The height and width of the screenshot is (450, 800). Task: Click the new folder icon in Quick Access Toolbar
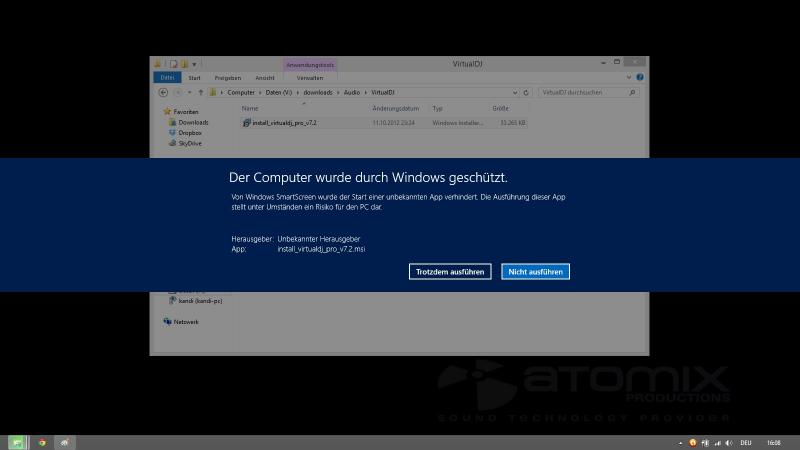click(x=184, y=64)
